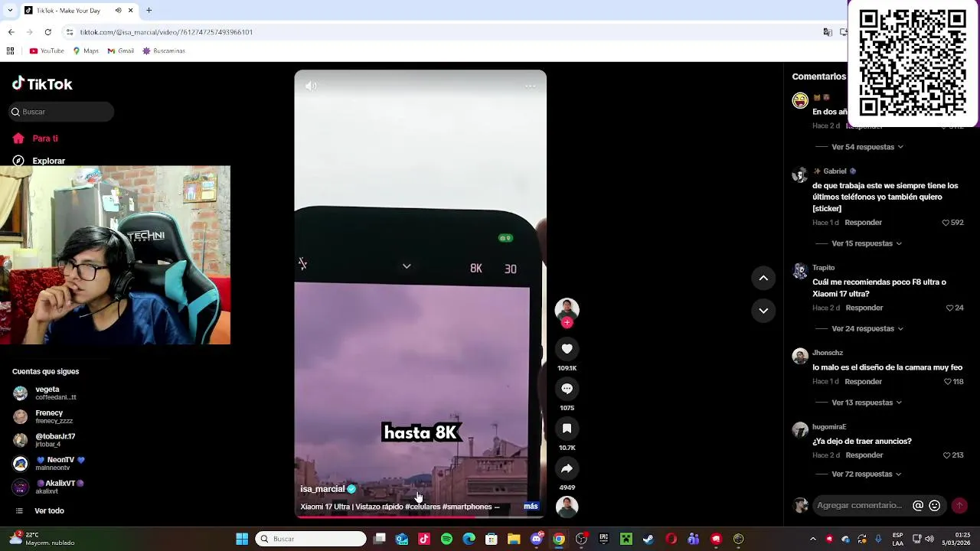Like Trapito's comment with 24 likes
980x551 pixels.
pyautogui.click(x=949, y=308)
